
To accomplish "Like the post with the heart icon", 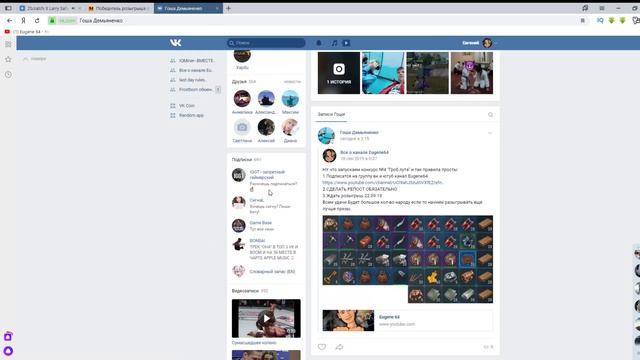I will pos(322,347).
